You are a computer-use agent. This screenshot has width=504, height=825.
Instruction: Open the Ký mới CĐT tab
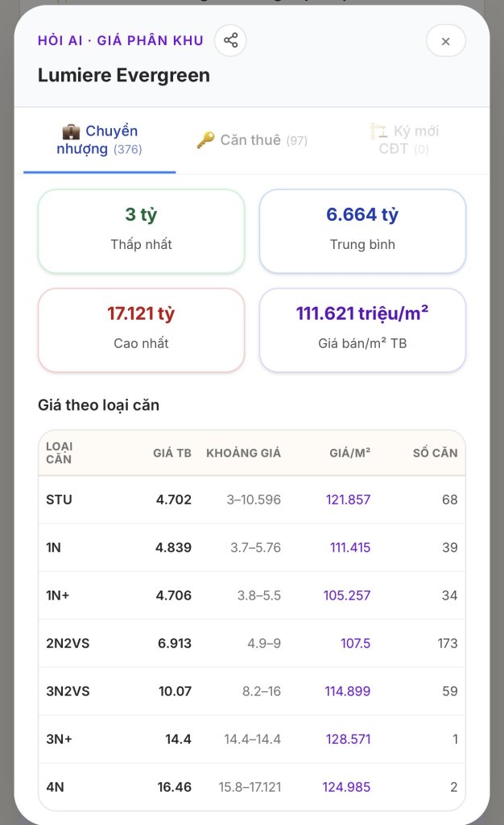click(x=404, y=140)
